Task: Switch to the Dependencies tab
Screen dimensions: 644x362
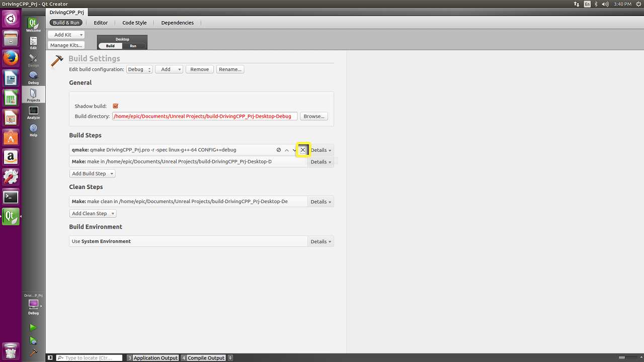Action: 177,23
